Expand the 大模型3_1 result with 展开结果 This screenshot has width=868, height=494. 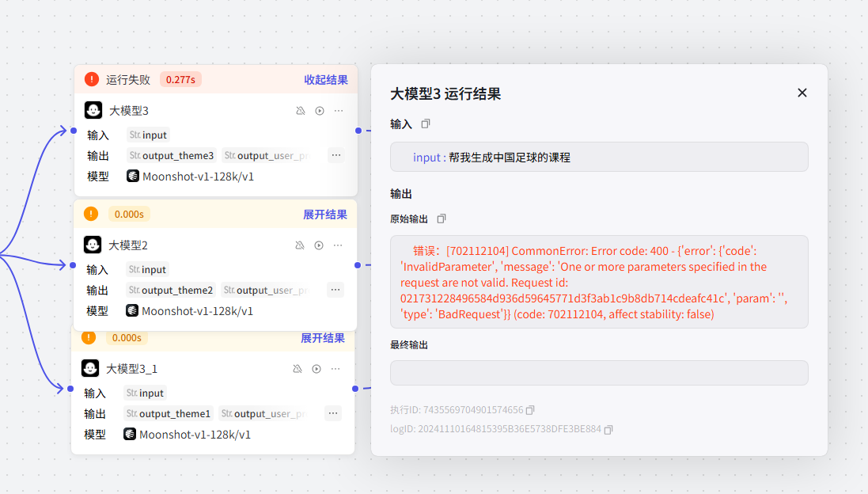(x=323, y=338)
